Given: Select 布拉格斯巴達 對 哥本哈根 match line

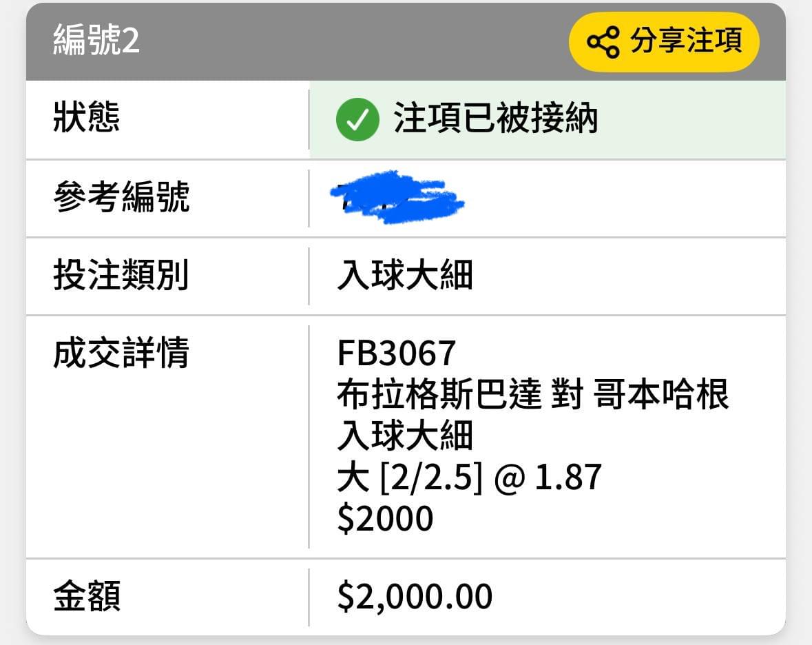Looking at the screenshot, I should pos(533,394).
